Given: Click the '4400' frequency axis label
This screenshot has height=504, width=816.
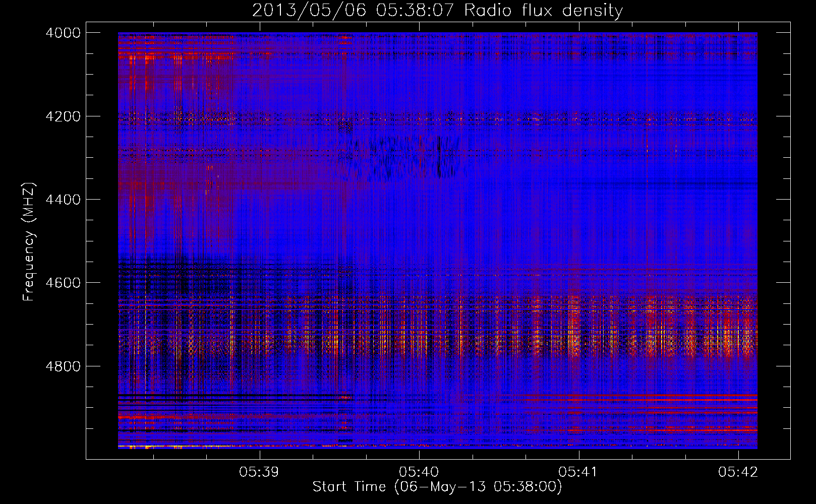Looking at the screenshot, I should click(x=63, y=200).
